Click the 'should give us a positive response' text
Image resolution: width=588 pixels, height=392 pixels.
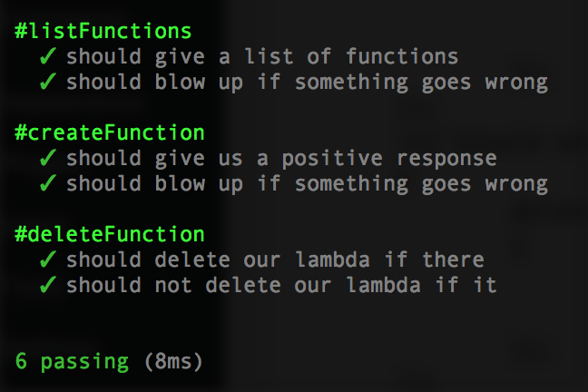pos(281,159)
